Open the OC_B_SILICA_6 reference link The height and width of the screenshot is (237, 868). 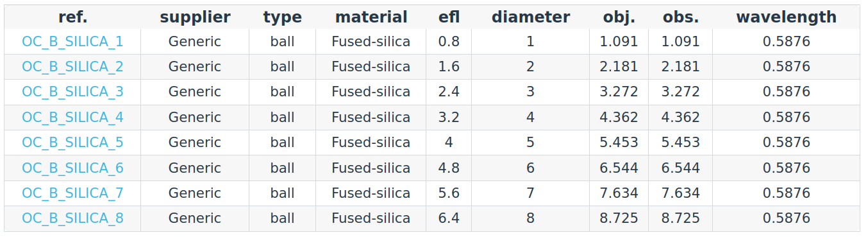[72, 168]
